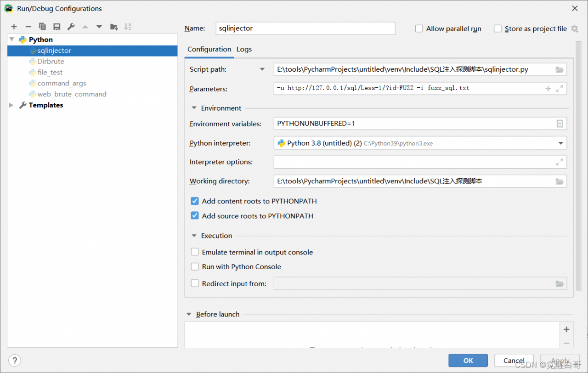
Task: Open help with question mark button
Action: click(15, 360)
